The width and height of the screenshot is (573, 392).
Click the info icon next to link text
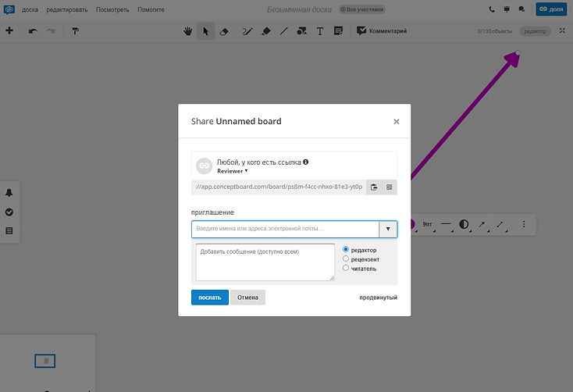click(306, 162)
